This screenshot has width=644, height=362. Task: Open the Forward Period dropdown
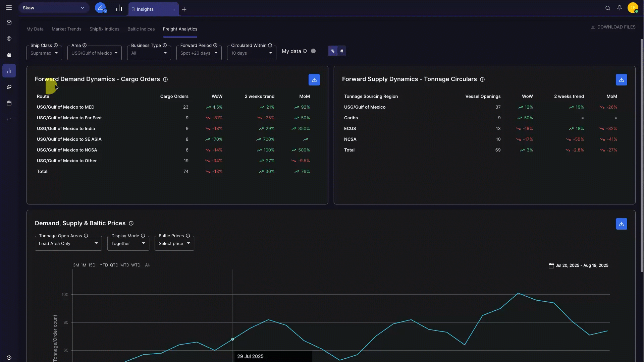(199, 53)
